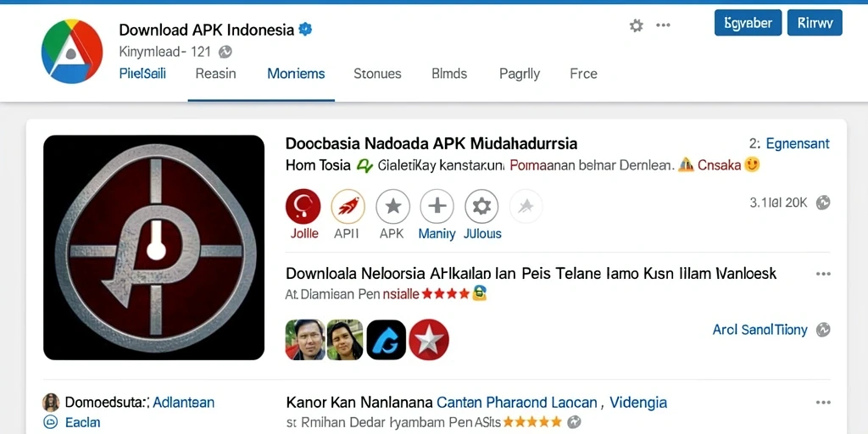Switch to the Reasin tab
The width and height of the screenshot is (868, 434).
[216, 74]
